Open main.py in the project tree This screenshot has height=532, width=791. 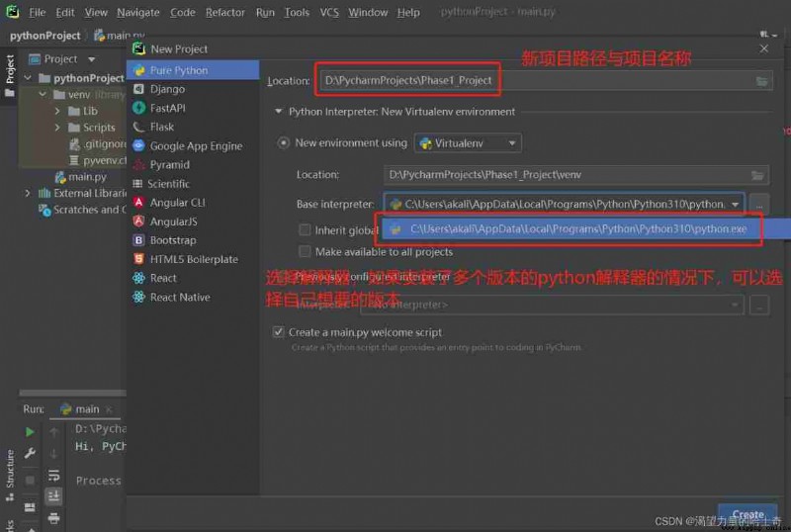81,177
